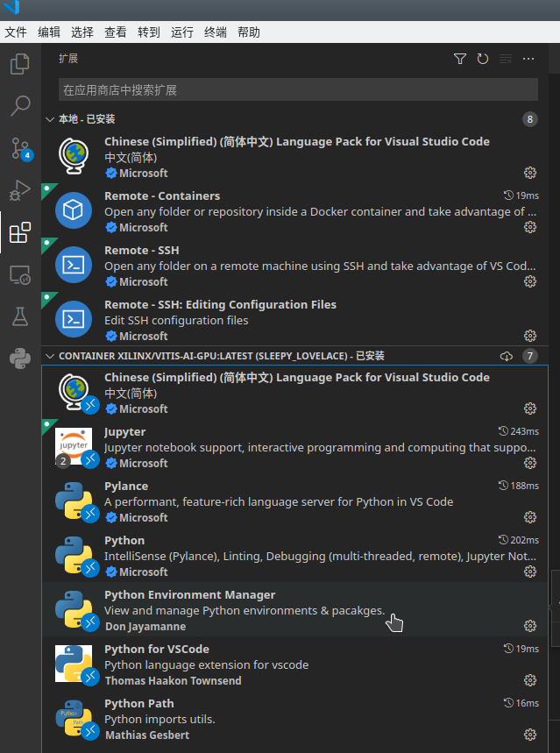Image resolution: width=560 pixels, height=753 pixels.
Task: Click the VS Code logo in title bar
Action: pyautogui.click(x=11, y=8)
